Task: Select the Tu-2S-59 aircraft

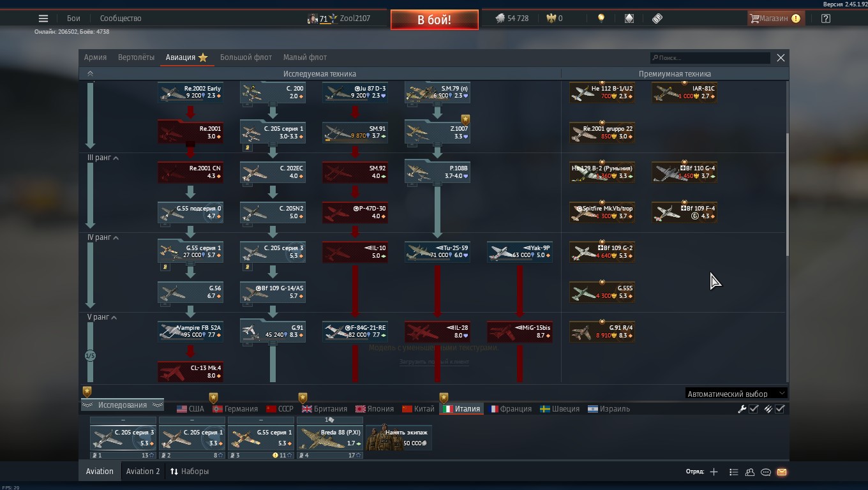Action: tap(437, 251)
